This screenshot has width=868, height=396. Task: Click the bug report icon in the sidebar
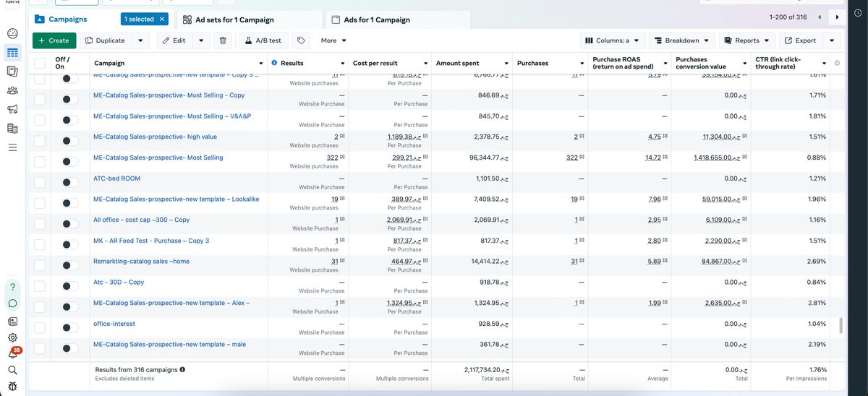(13, 387)
